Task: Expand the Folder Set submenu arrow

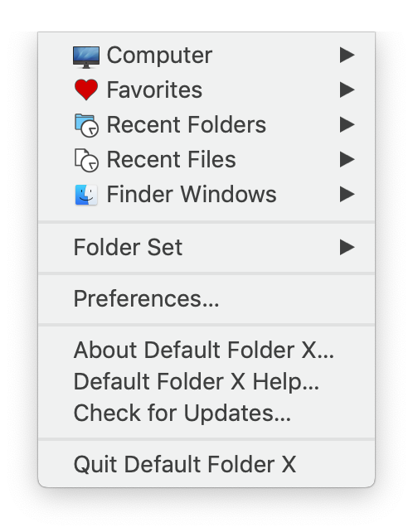Action: click(x=347, y=247)
